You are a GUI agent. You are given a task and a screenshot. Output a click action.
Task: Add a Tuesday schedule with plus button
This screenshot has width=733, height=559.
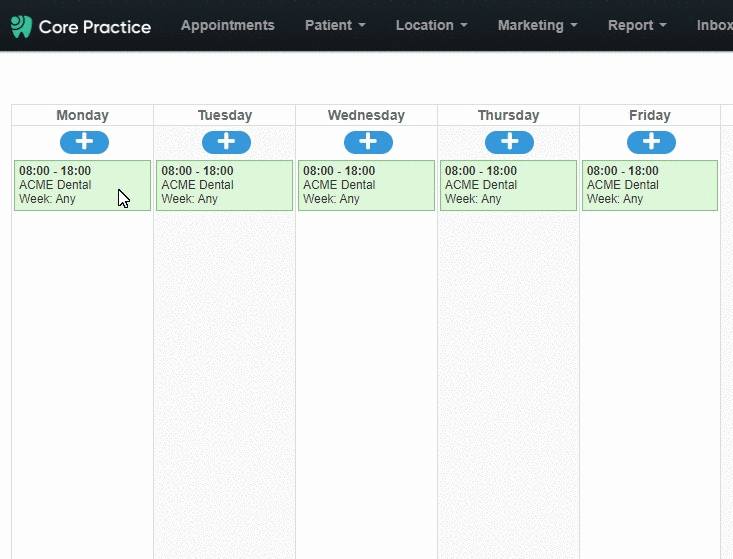226,142
